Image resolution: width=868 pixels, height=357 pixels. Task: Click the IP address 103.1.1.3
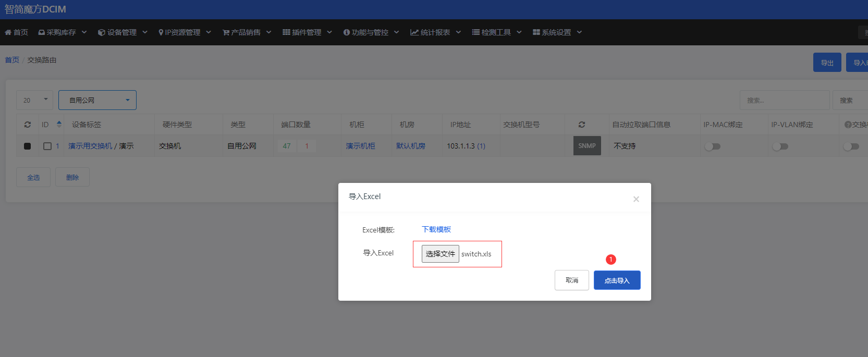click(x=461, y=146)
